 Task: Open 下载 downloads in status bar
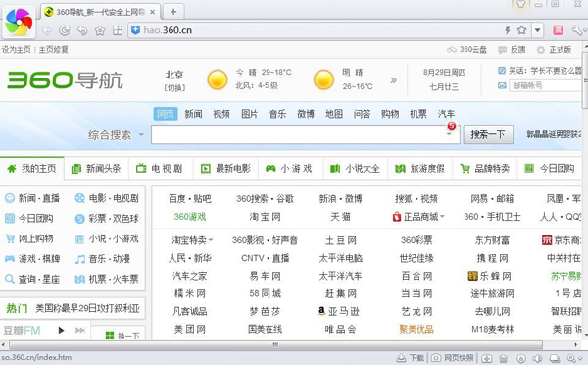[411, 358]
